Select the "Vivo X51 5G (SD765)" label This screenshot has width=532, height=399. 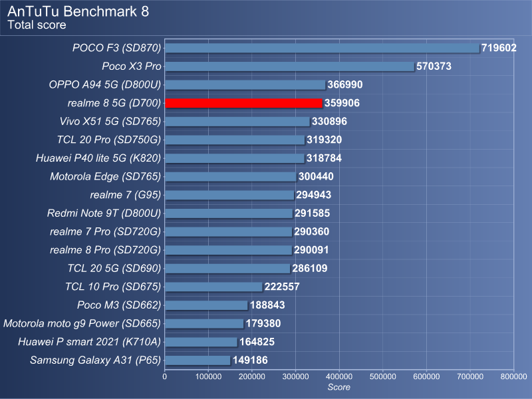pos(110,121)
